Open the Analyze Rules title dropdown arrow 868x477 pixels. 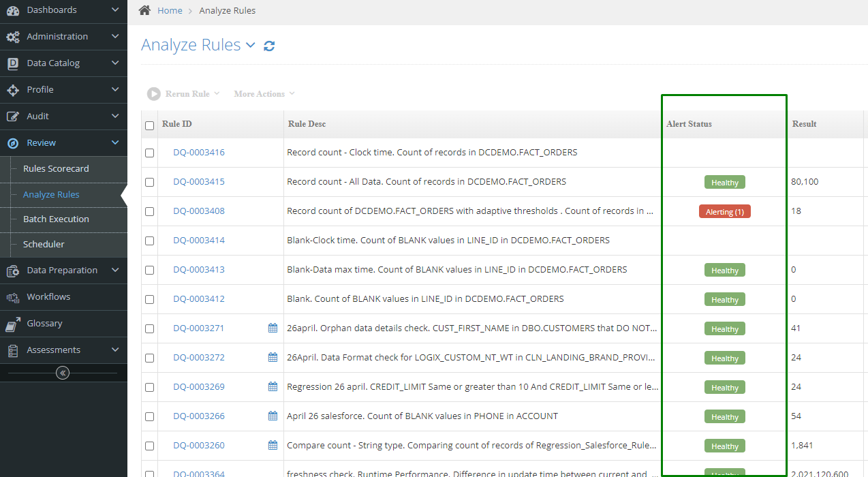250,46
